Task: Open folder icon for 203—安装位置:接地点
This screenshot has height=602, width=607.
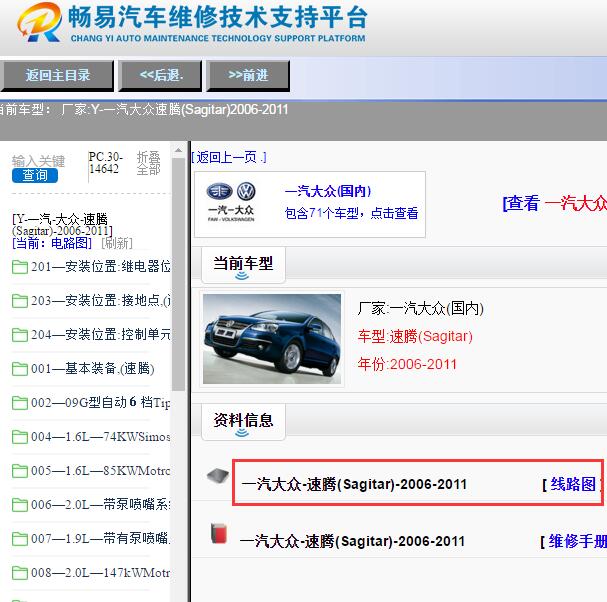Action: [20, 301]
